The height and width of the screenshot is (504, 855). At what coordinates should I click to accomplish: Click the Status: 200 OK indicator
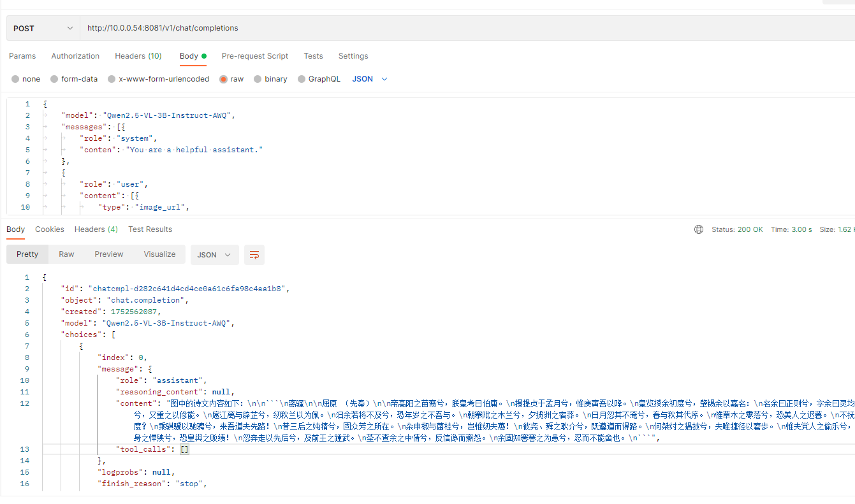click(737, 229)
